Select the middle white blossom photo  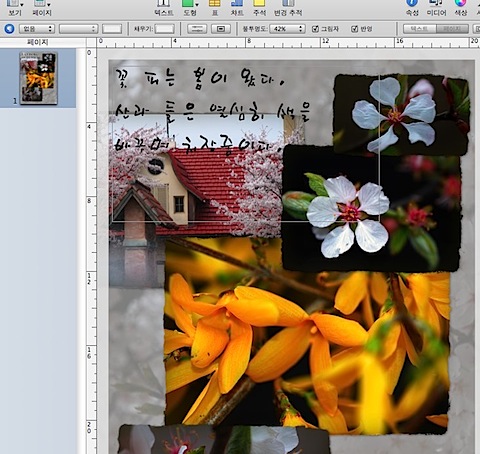pyautogui.click(x=372, y=208)
